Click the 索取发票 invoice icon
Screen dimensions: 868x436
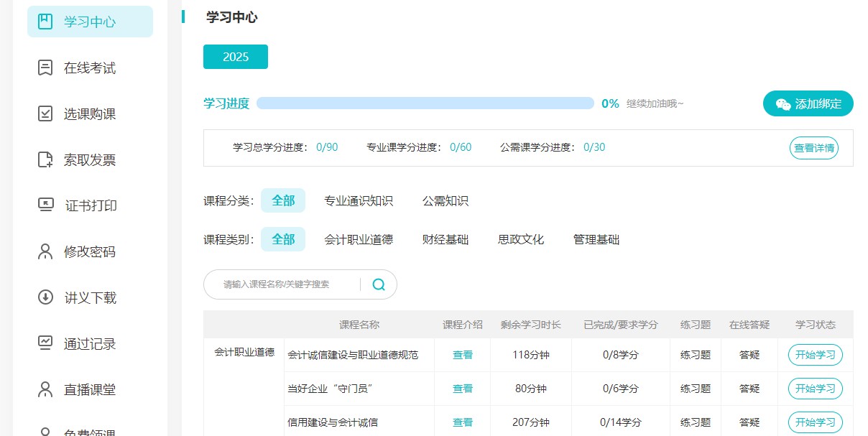(x=45, y=159)
